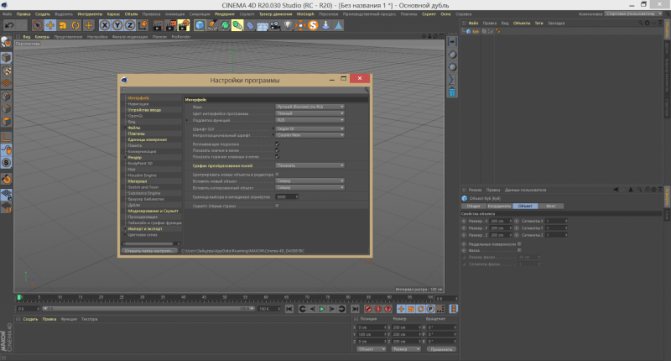This screenshot has width=671, height=361.
Task: Toggle the third checked box in Interface settings
Action: click(277, 157)
